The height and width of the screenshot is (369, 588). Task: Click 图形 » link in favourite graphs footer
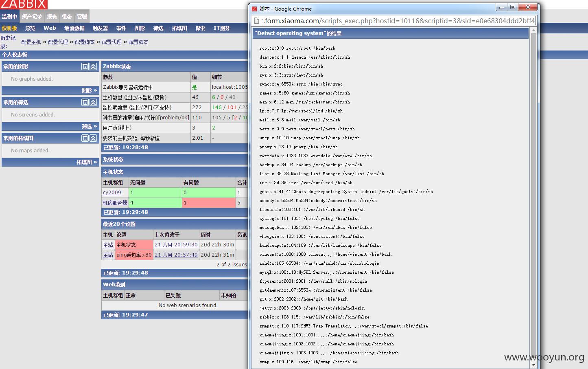coord(89,90)
